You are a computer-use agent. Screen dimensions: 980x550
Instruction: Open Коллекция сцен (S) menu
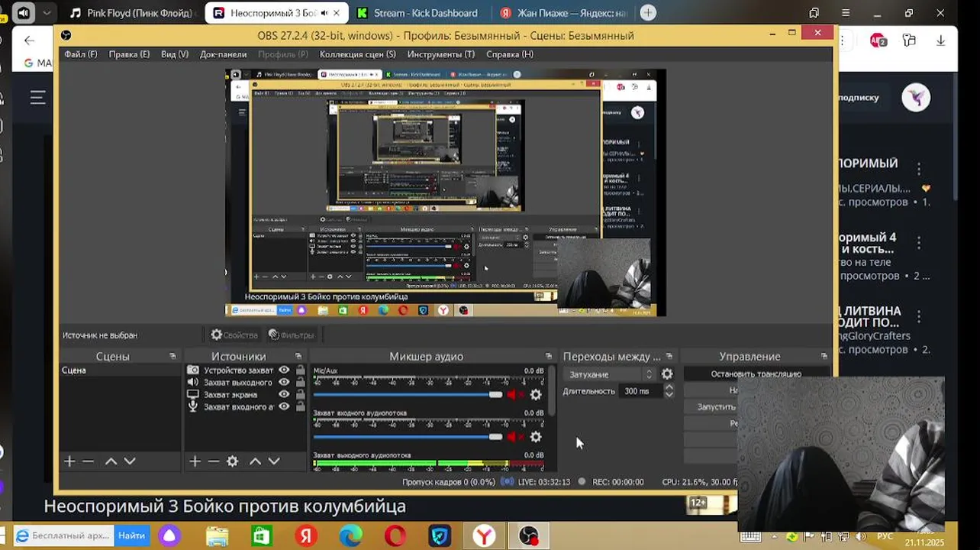coord(357,54)
